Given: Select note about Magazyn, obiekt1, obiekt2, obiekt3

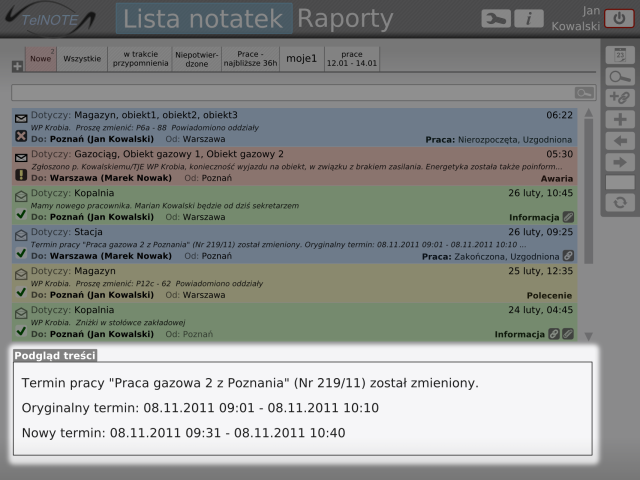Looking at the screenshot, I should 294,127.
